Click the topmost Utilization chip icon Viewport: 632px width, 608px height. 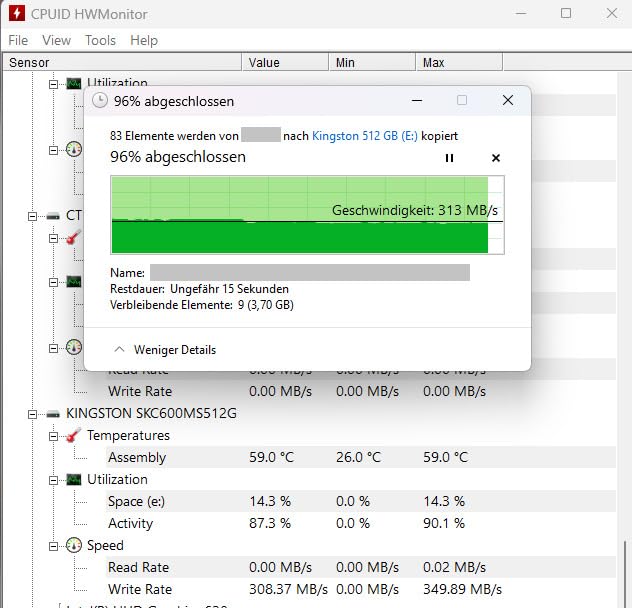[x=74, y=83]
